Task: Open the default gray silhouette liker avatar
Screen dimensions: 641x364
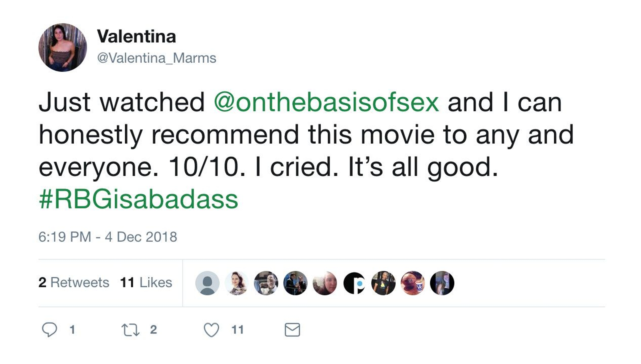Action: click(207, 283)
